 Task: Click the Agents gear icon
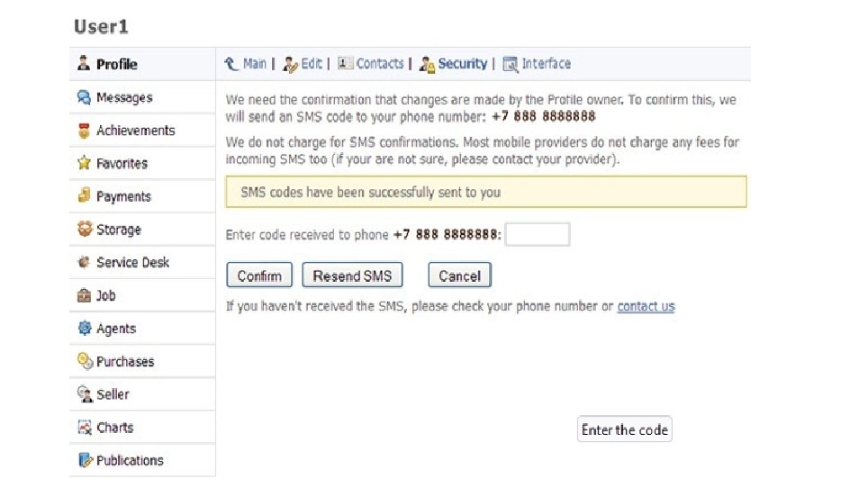click(x=84, y=328)
